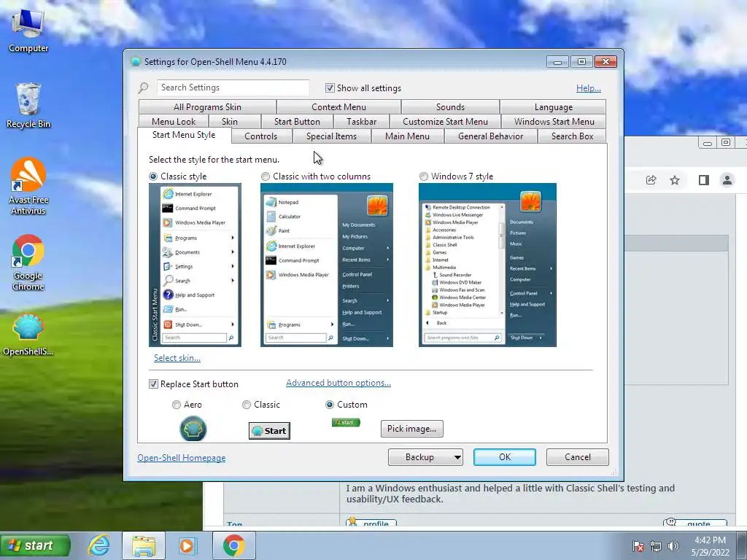
Task: Click the profile button in browser page
Action: tap(371, 523)
